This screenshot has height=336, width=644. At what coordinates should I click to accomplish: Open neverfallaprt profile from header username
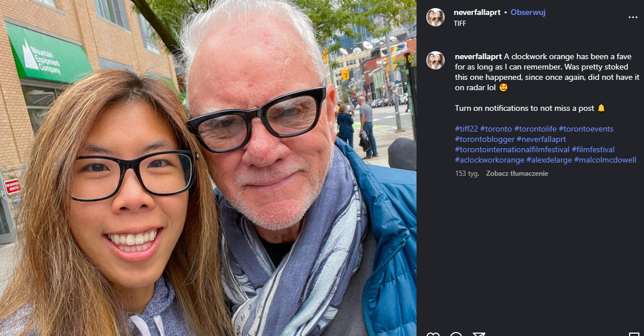click(477, 12)
